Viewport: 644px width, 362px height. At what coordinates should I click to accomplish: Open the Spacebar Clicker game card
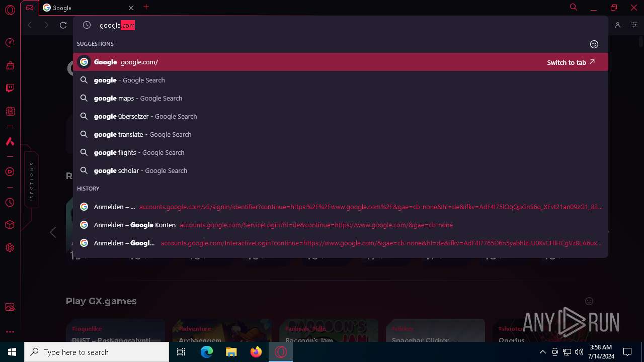point(435,330)
